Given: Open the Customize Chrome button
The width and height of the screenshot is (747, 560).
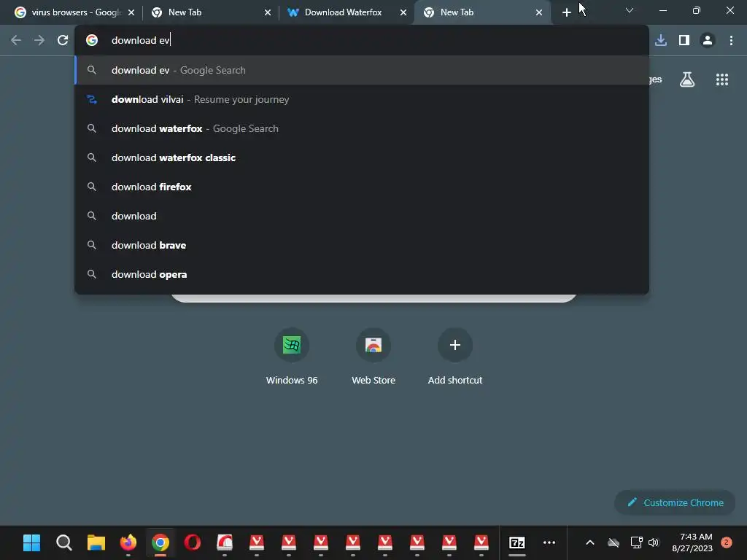Looking at the screenshot, I should 675,502.
